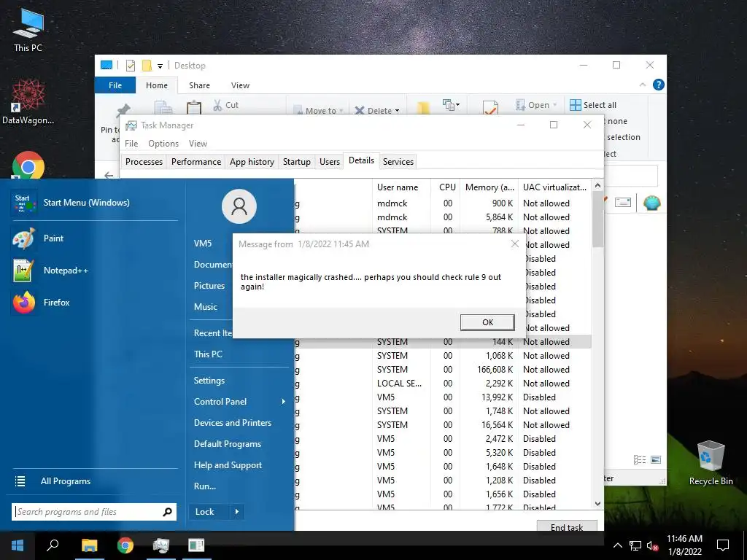This screenshot has height=560, width=747.
Task: Open the Recycle Bin desktop icon
Action: click(711, 463)
